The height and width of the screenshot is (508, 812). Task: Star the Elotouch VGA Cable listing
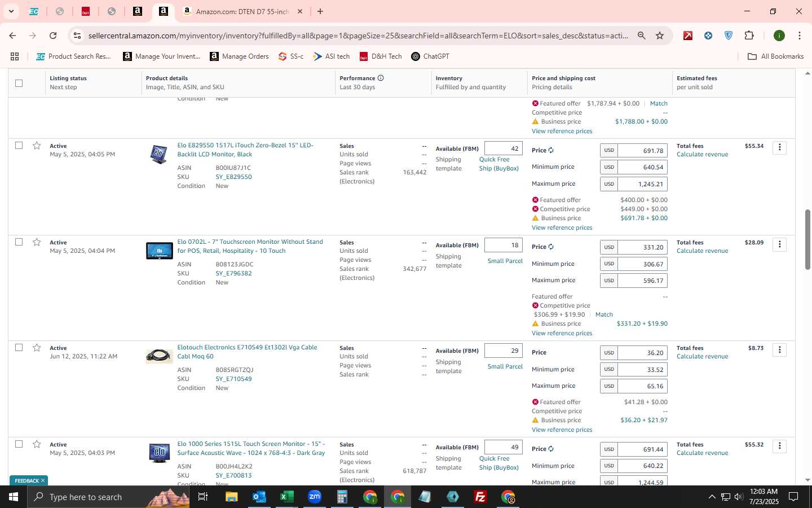(37, 348)
